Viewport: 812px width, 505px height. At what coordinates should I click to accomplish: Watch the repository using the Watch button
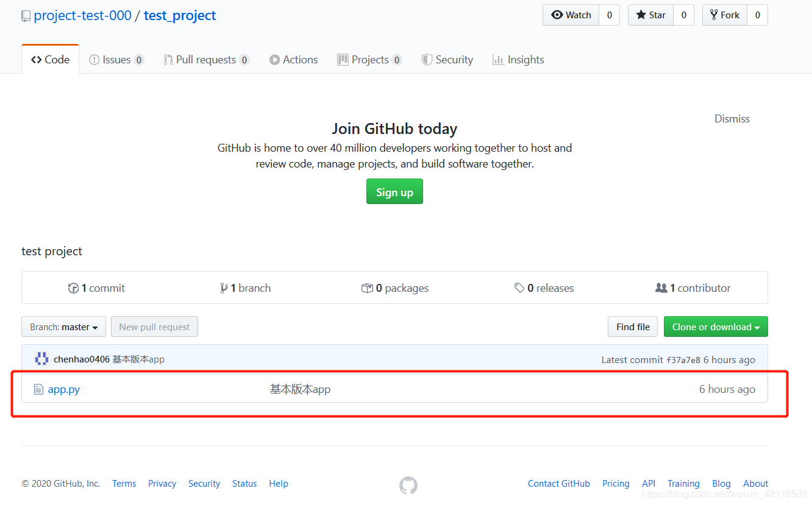[x=571, y=15]
